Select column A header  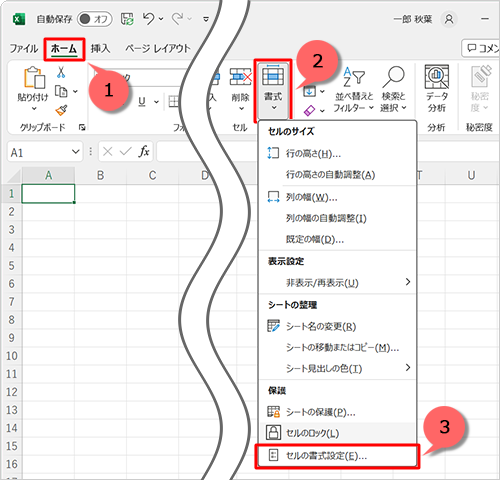(x=48, y=175)
